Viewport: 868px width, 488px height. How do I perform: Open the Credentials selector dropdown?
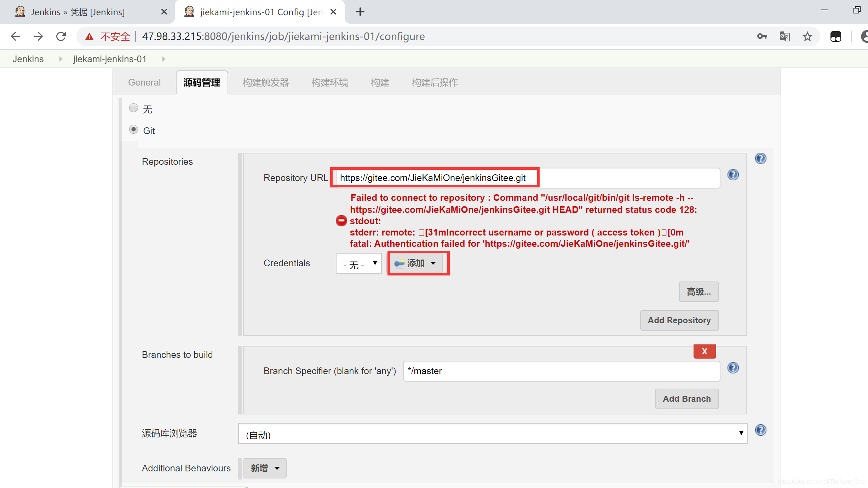point(358,263)
